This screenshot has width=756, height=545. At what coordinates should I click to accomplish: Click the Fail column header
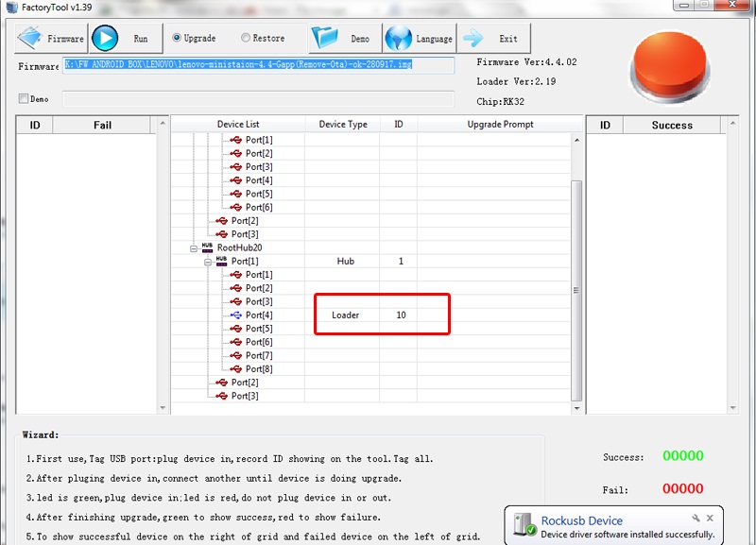coord(102,126)
